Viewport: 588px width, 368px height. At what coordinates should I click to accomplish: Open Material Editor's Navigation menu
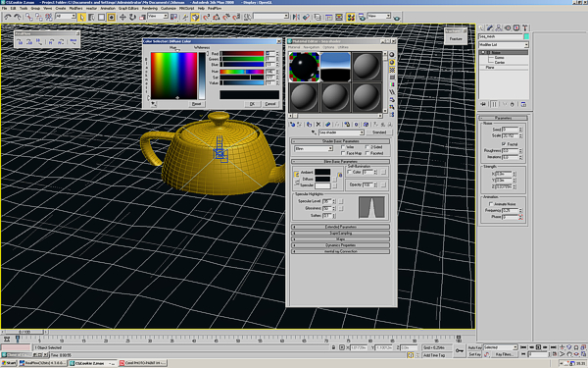(x=312, y=47)
